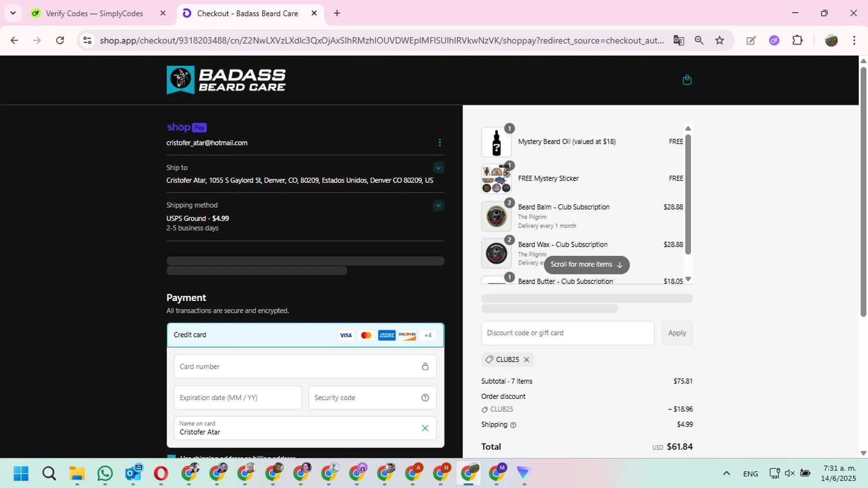Close the Checkout - Badass Beard Care tab
Image resolution: width=868 pixels, height=488 pixels.
pyautogui.click(x=314, y=13)
